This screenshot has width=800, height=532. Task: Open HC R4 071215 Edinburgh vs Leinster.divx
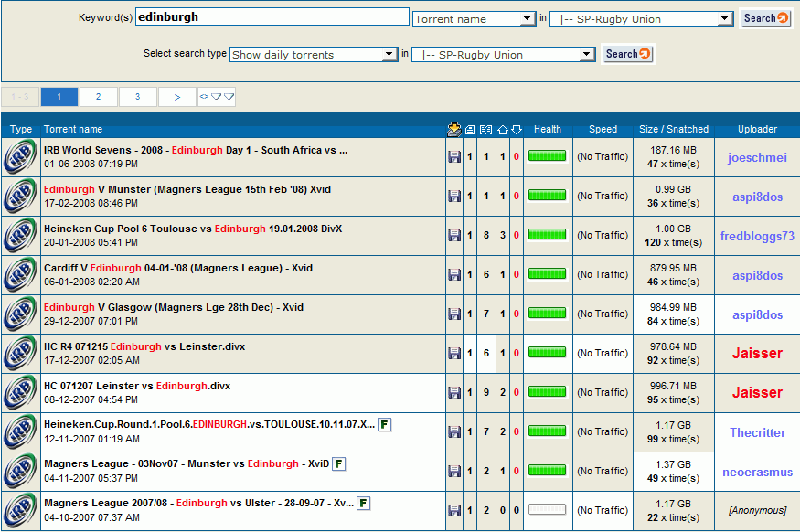pos(144,346)
